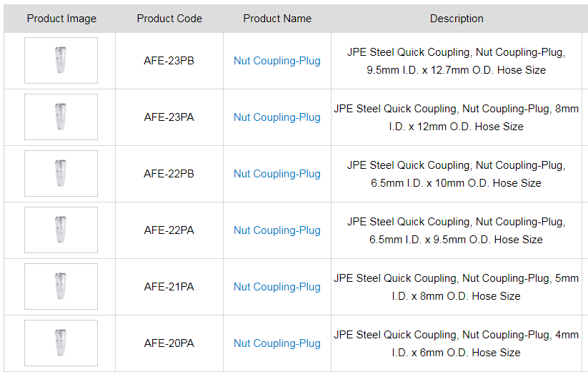Click the Nut Coupling-Plug link for AFE-20PA
This screenshot has width=588, height=377.
pos(276,343)
